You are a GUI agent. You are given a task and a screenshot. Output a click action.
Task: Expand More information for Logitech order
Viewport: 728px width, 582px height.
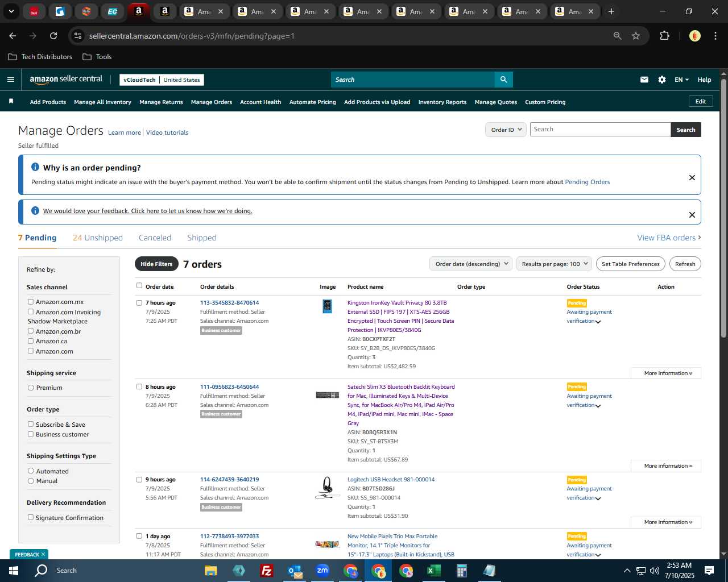(666, 522)
